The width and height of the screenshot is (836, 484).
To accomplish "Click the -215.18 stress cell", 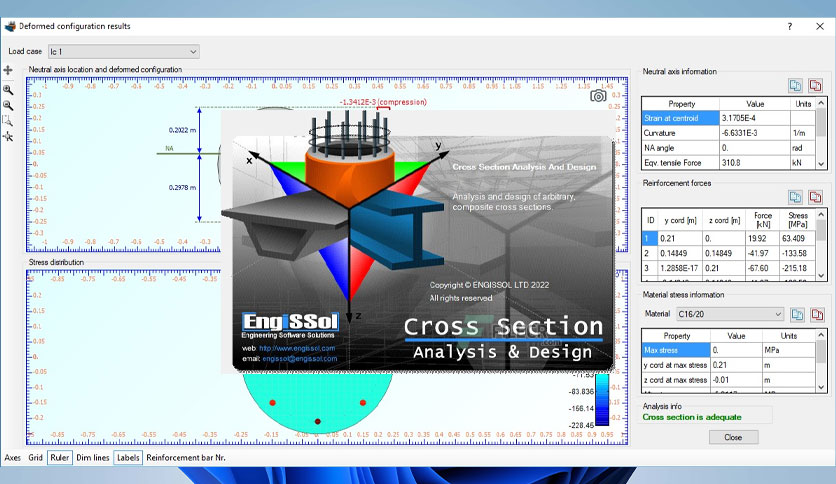I will (x=798, y=268).
